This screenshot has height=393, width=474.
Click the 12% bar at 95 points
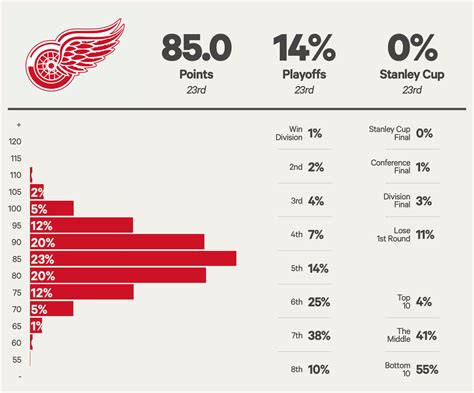pos(81,225)
